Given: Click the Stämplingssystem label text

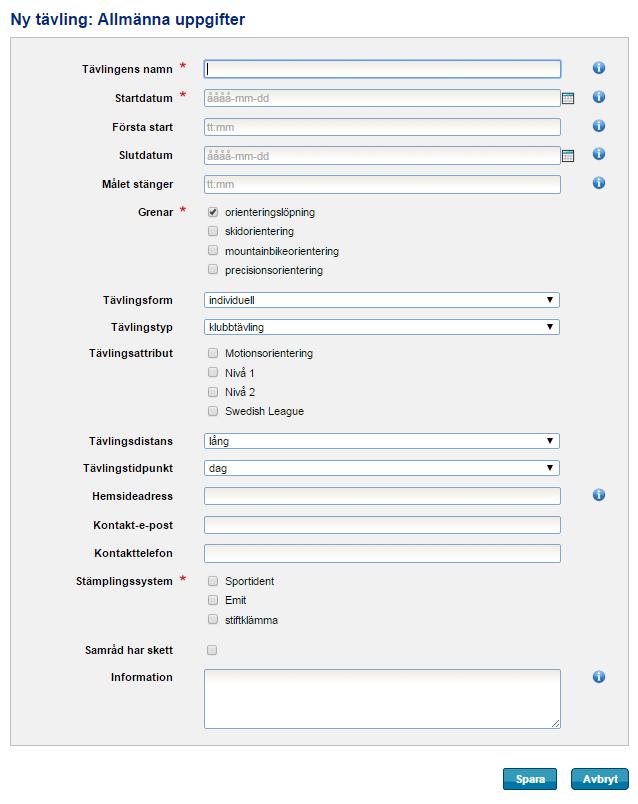Looking at the screenshot, I should tap(124, 581).
